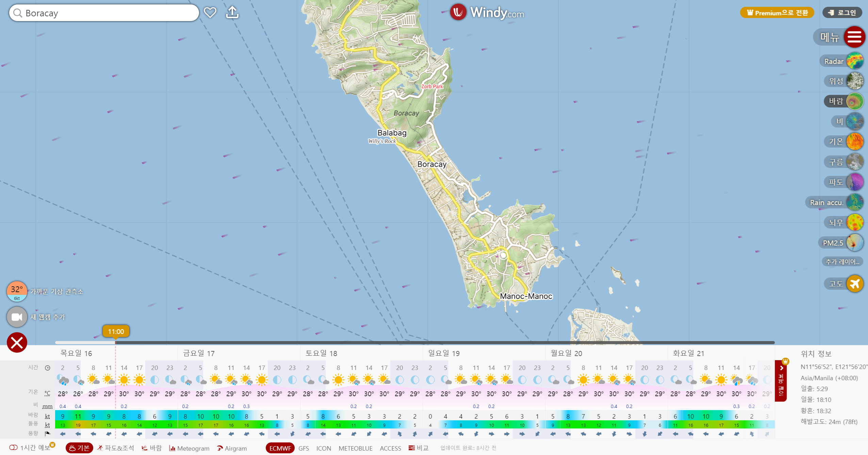Select the 파도 waves layer
This screenshot has height=455, width=868.
pos(854,182)
